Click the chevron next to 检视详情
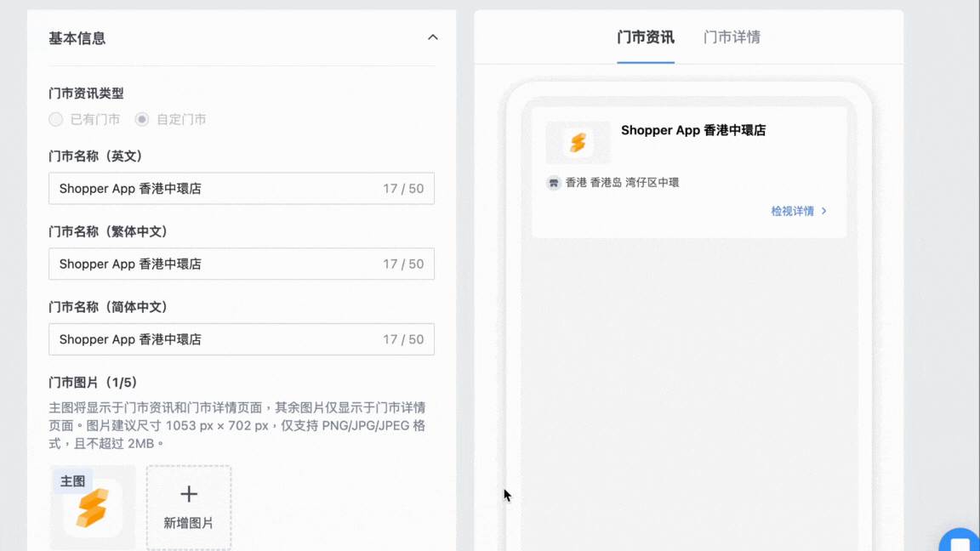 [x=823, y=211]
